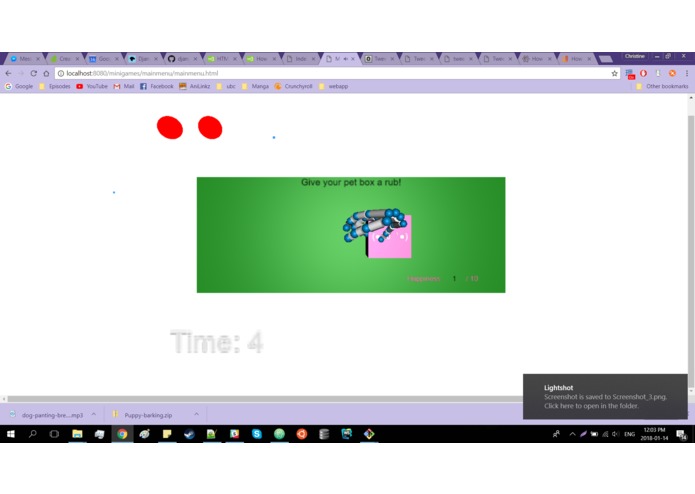This screenshot has height=494, width=695.
Task: Open the Opera-style red O extension icon
Action: (643, 73)
